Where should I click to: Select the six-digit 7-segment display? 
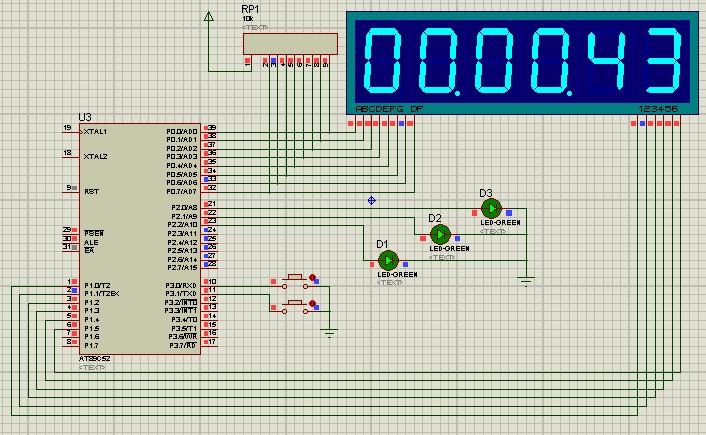click(x=520, y=59)
